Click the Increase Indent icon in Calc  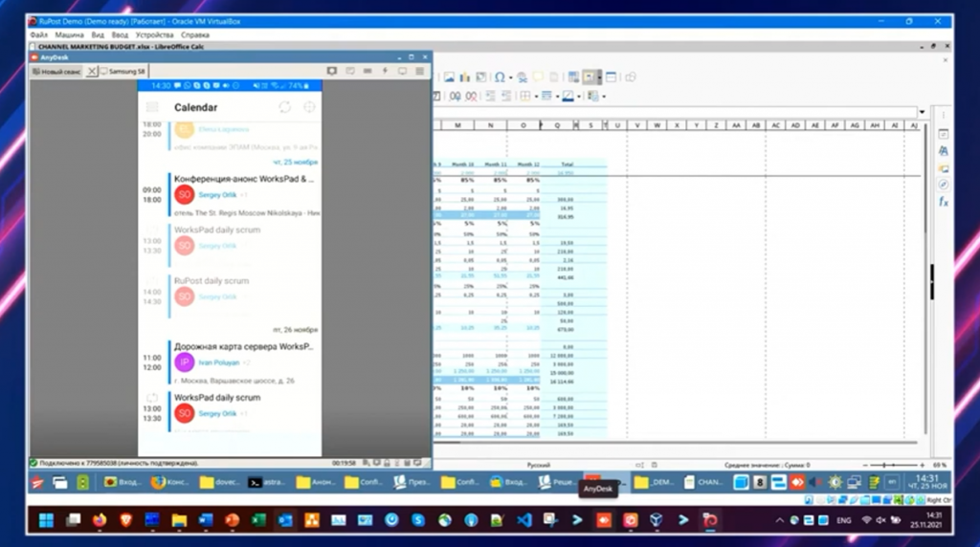[491, 97]
